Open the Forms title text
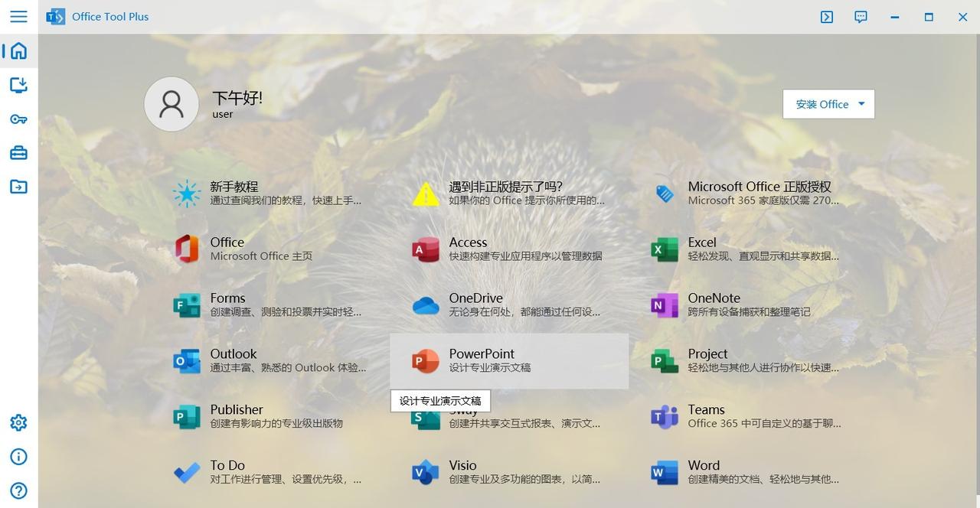The image size is (980, 508). coord(228,298)
